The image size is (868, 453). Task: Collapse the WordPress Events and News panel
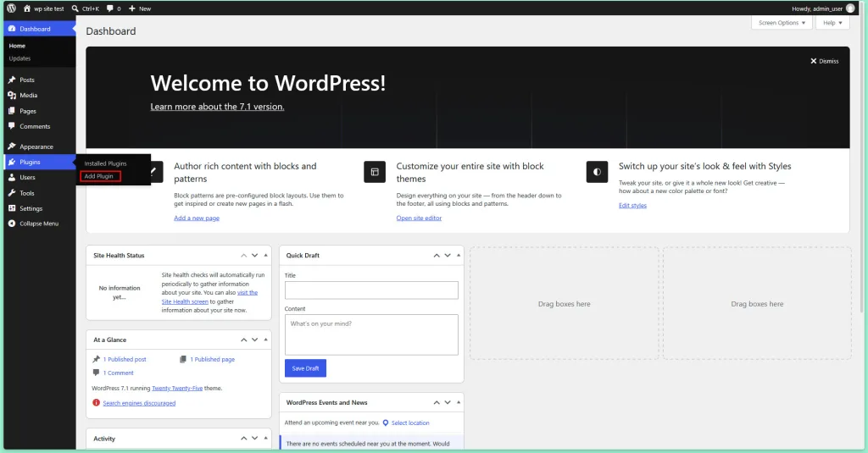point(459,403)
